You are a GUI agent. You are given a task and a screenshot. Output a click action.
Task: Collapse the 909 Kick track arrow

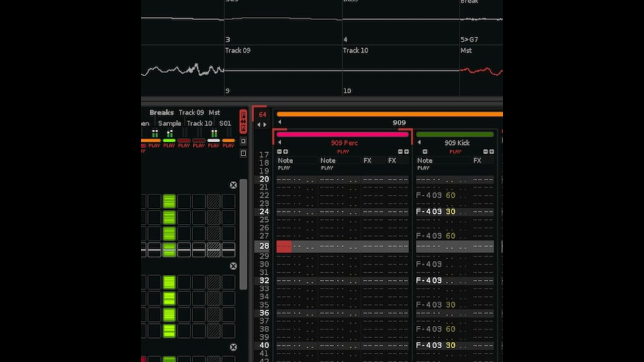pos(419,142)
